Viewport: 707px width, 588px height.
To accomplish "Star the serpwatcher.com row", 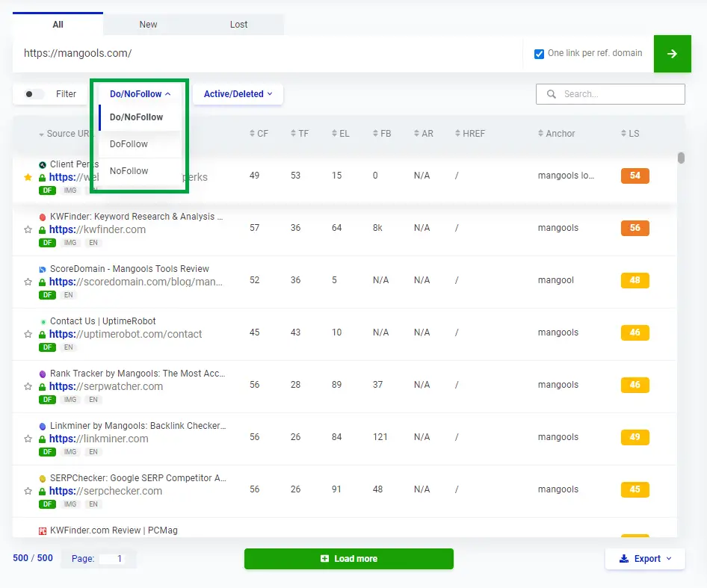I will tap(28, 386).
